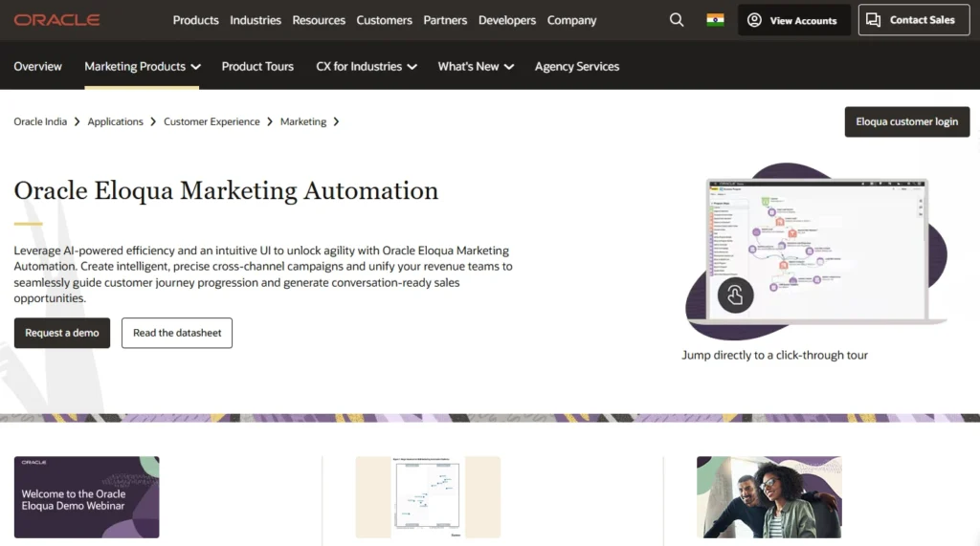This screenshot has width=980, height=546.
Task: Click the Contact Sales button
Action: point(914,20)
